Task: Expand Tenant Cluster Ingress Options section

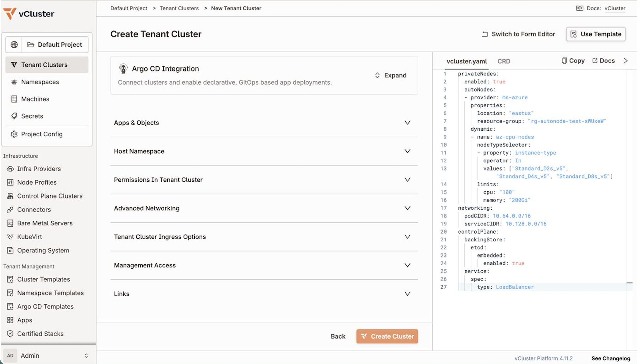Action: pyautogui.click(x=264, y=237)
